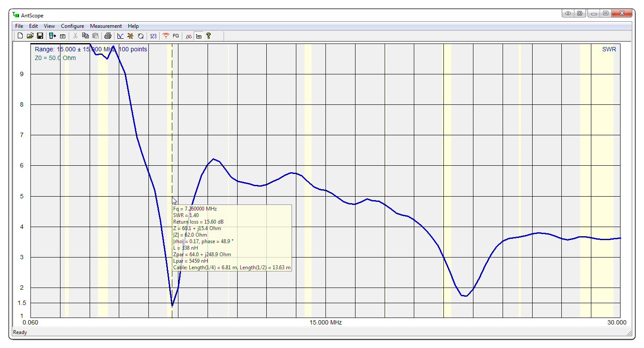Image resolution: width=644 pixels, height=348 pixels.
Task: Click 'Zpar = 64.0 + j248.9 Ohm' line
Action: click(x=202, y=254)
